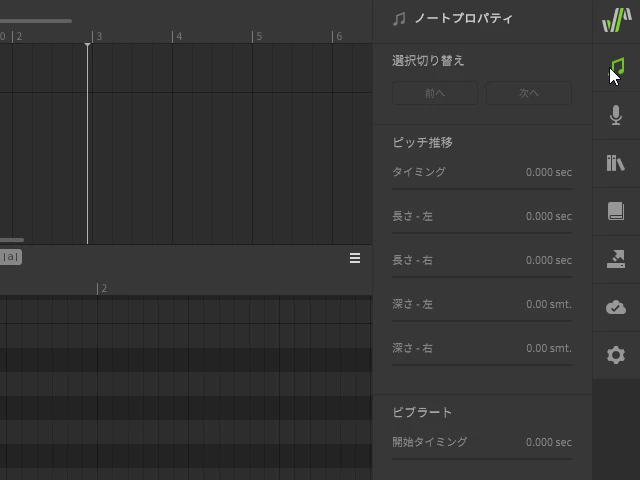This screenshot has height=480, width=640.
Task: Click measure 4 on the arrangement ruler
Action: coord(178,36)
